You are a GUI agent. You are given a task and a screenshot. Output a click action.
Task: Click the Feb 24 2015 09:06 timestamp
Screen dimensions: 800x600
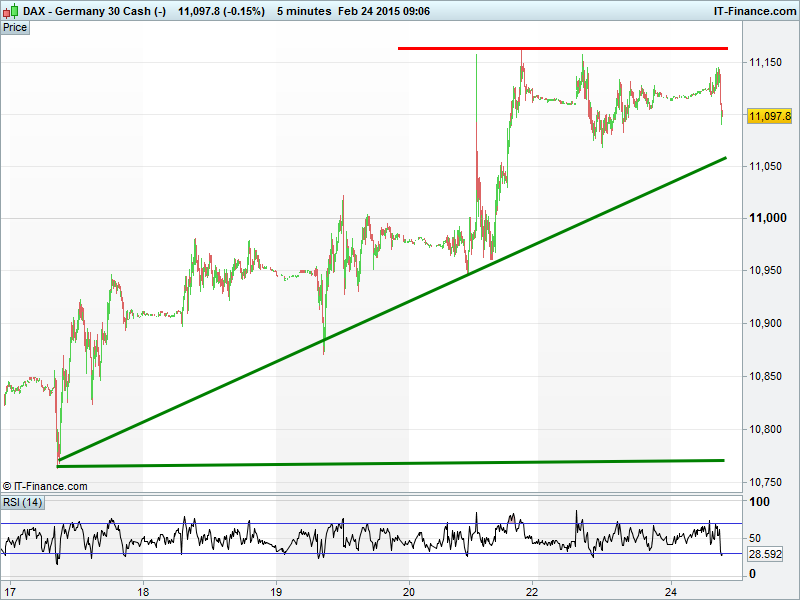coord(384,10)
